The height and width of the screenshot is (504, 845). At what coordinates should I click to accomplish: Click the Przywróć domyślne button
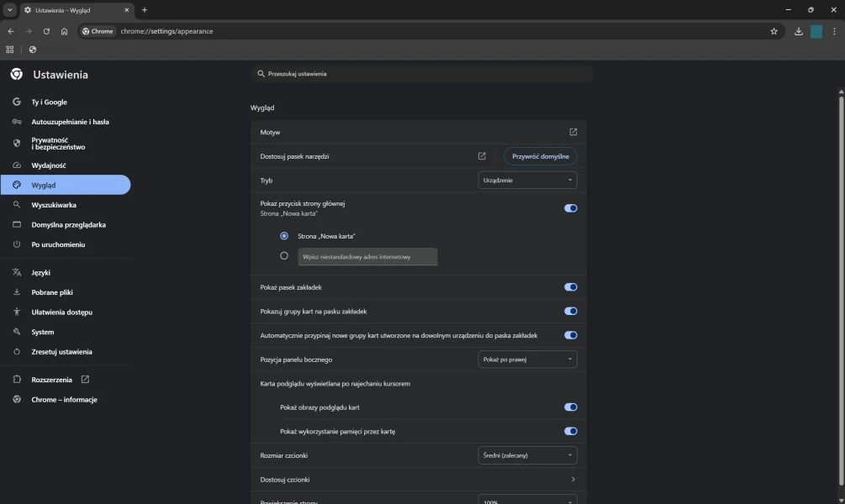(540, 156)
